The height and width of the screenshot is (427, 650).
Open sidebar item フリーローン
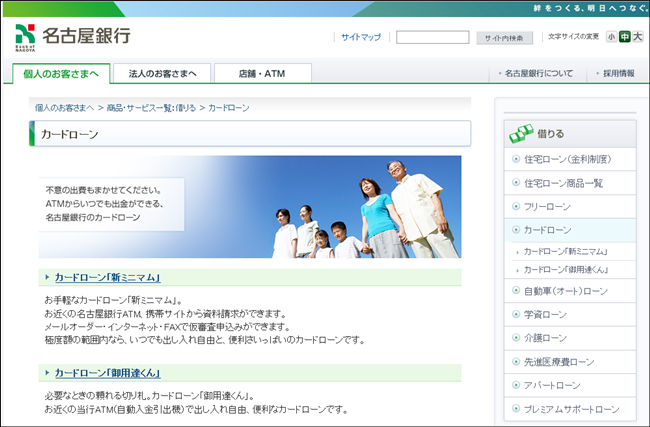coord(570,206)
